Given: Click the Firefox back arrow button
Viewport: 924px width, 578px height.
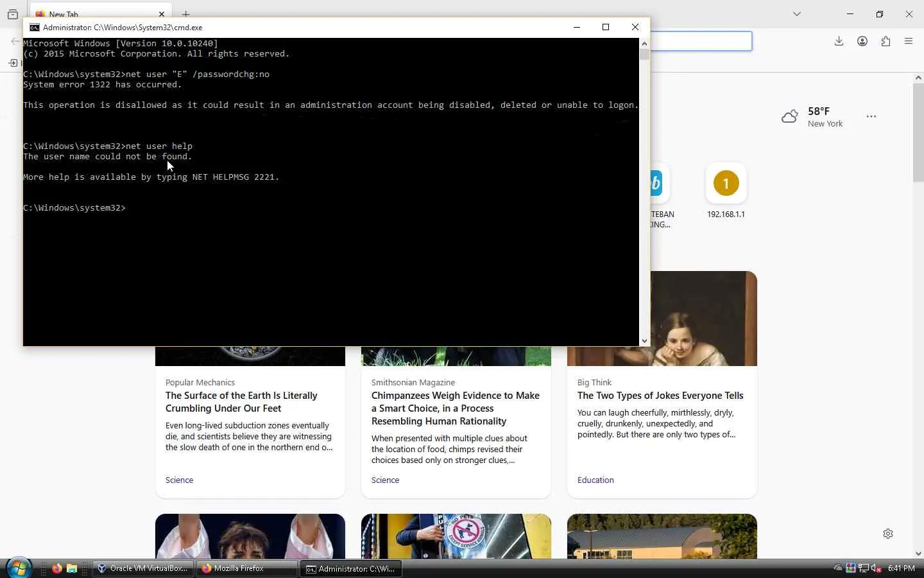Looking at the screenshot, I should [x=15, y=41].
